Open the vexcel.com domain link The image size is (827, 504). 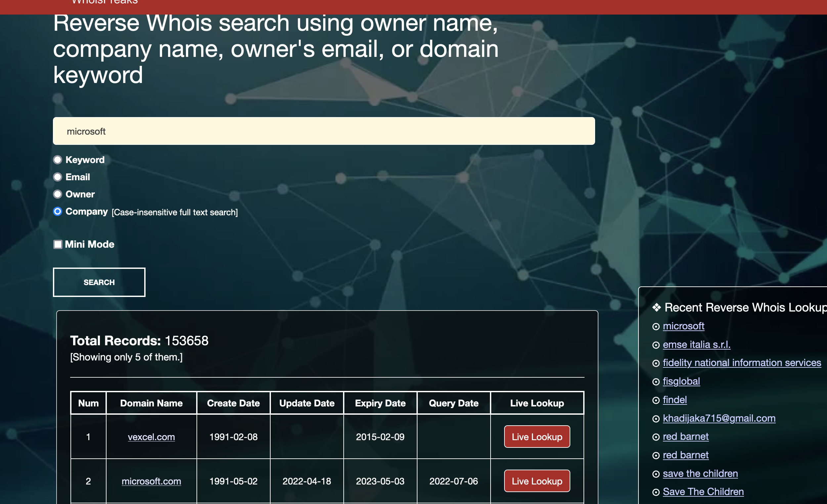152,437
